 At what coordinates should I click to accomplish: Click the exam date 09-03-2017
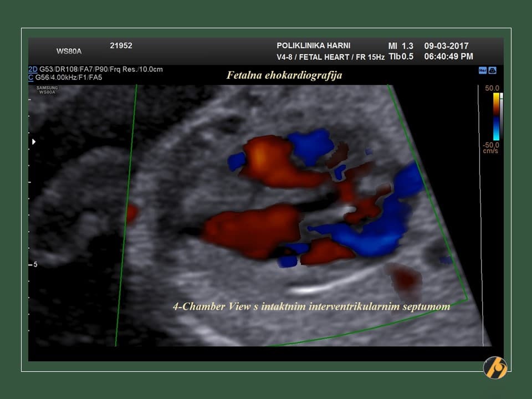click(x=447, y=46)
